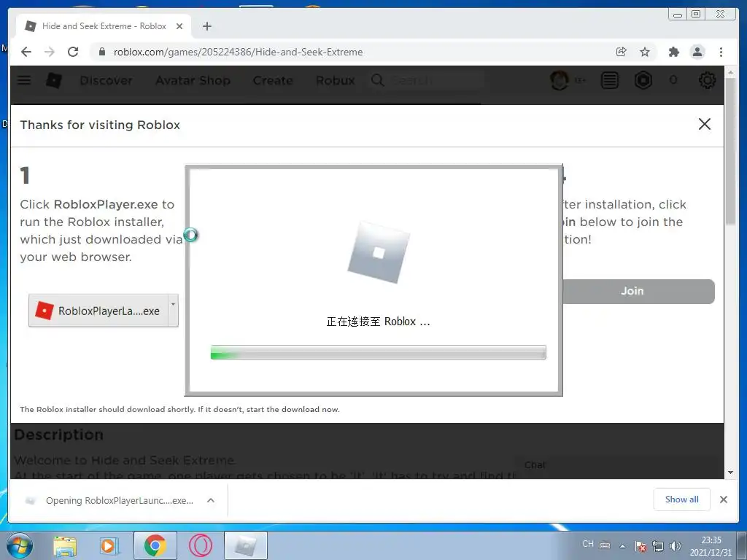Open the Robux menu item

[336, 80]
